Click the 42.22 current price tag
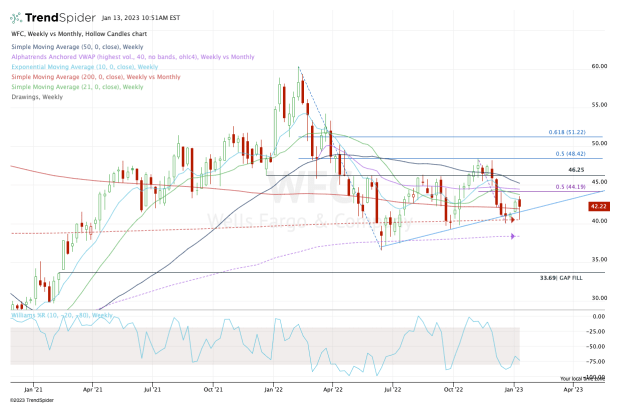The height and width of the screenshot is (405, 620). pos(599,206)
